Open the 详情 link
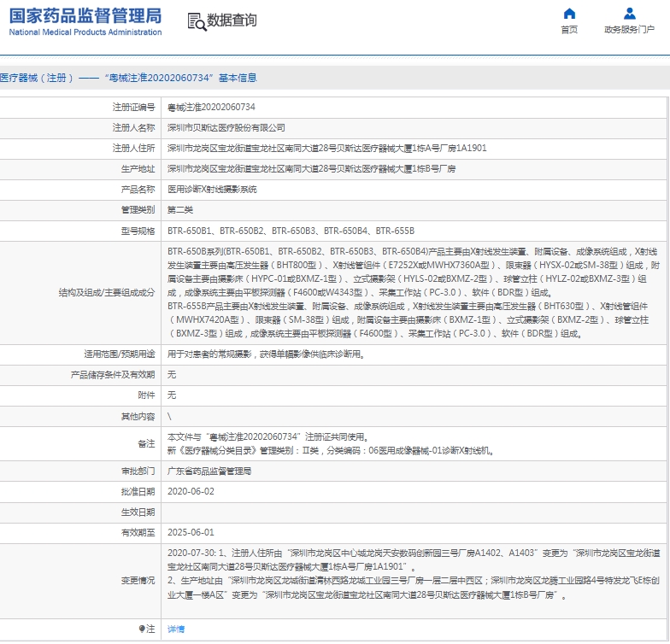 pyautogui.click(x=176, y=629)
